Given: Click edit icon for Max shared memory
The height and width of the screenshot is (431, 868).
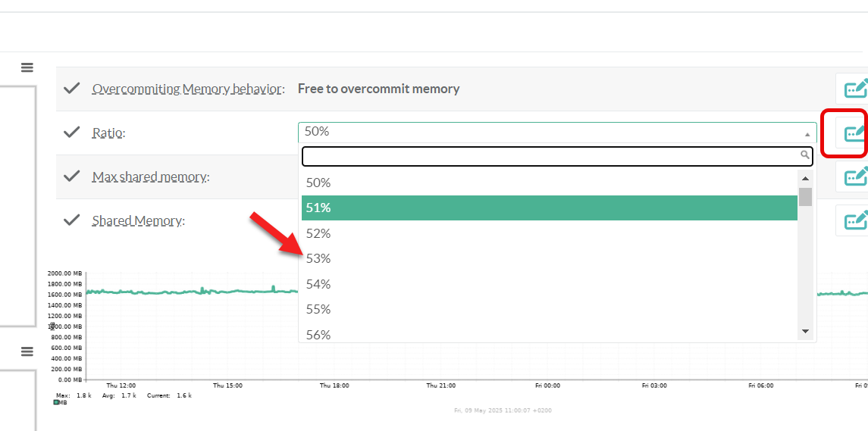Looking at the screenshot, I should click(854, 176).
